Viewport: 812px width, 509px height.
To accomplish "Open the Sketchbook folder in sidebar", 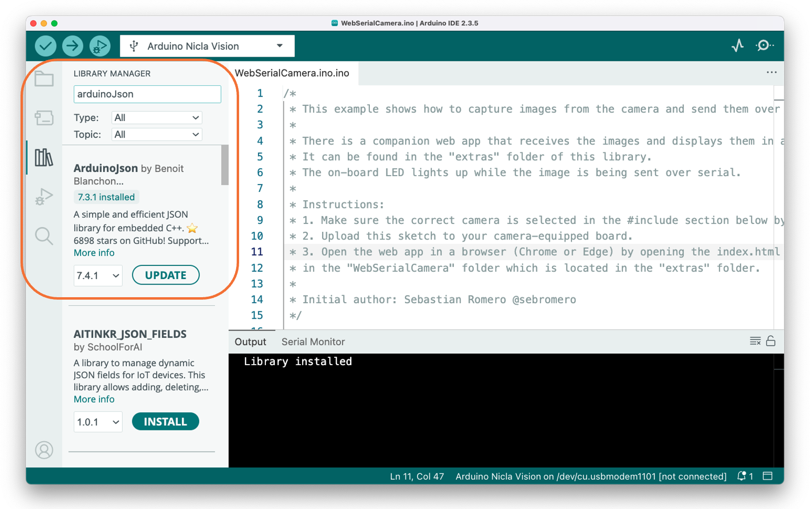I will coord(44,79).
